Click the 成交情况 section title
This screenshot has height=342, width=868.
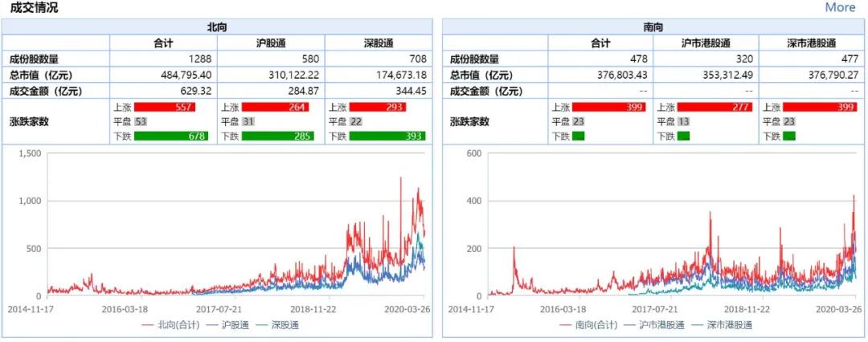click(34, 8)
